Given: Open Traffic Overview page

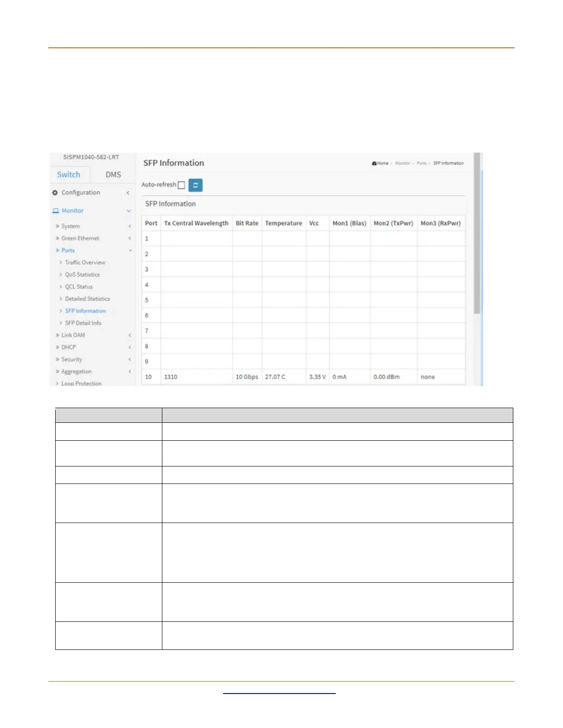Looking at the screenshot, I should tap(85, 262).
